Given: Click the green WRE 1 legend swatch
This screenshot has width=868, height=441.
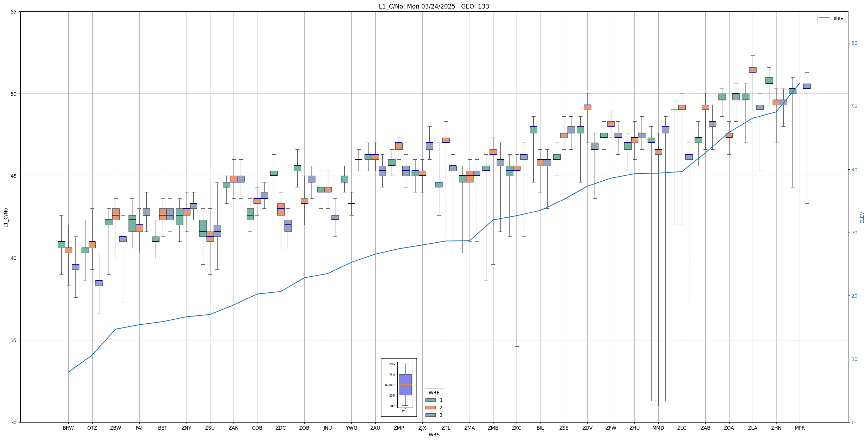Looking at the screenshot, I should point(430,400).
